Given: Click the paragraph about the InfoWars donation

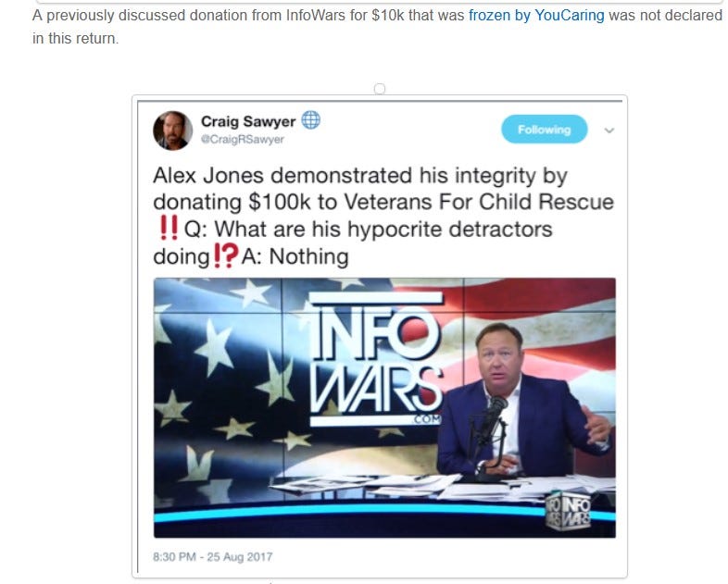Looking at the screenshot, I should pos(377,27).
